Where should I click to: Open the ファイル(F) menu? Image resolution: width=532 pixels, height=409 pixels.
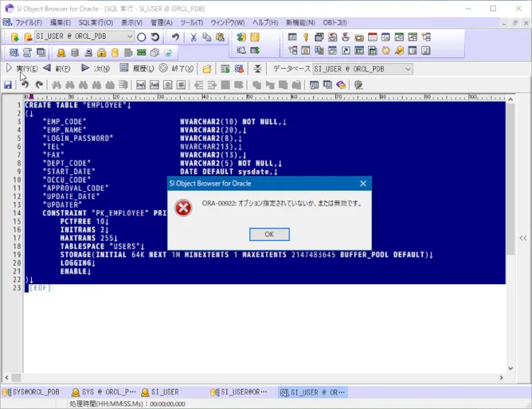point(28,23)
